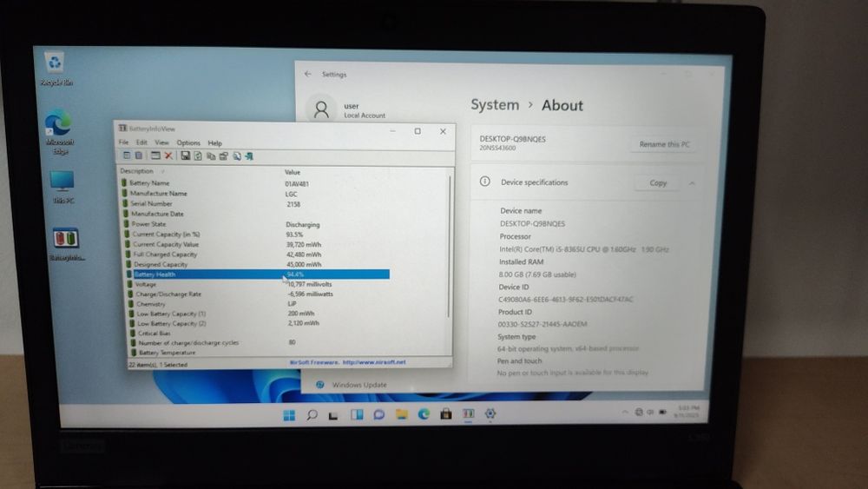The width and height of the screenshot is (868, 489).
Task: Open the This PC desktop icon
Action: (x=62, y=187)
